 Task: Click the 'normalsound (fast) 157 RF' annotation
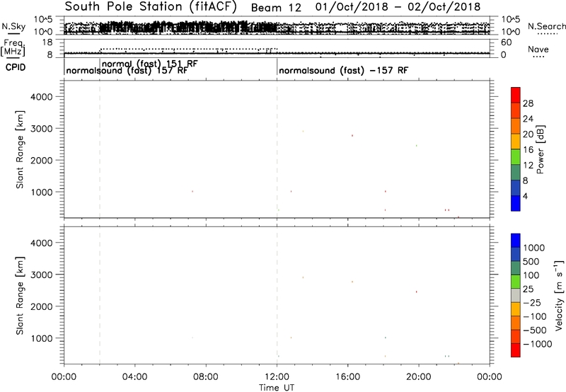click(x=127, y=70)
